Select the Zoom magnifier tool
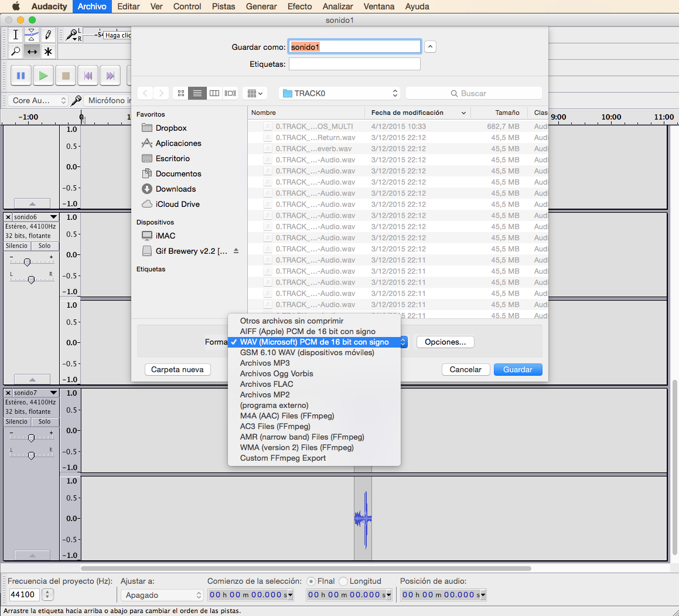Viewport: 679px width, 616px height. (x=16, y=52)
